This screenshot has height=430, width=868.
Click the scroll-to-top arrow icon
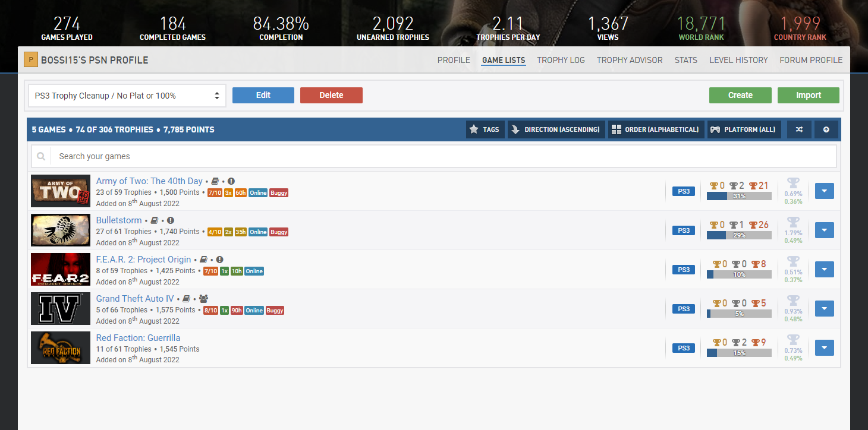pyautogui.click(x=826, y=129)
